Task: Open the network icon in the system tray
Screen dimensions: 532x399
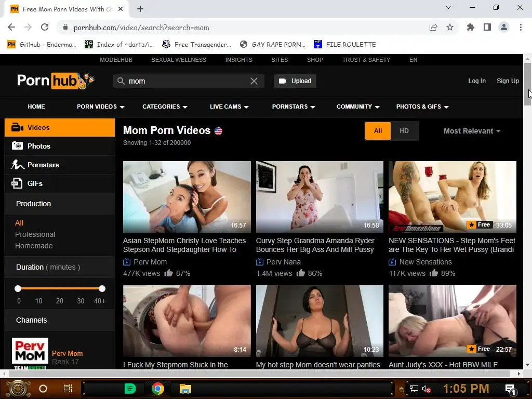Action: point(414,389)
